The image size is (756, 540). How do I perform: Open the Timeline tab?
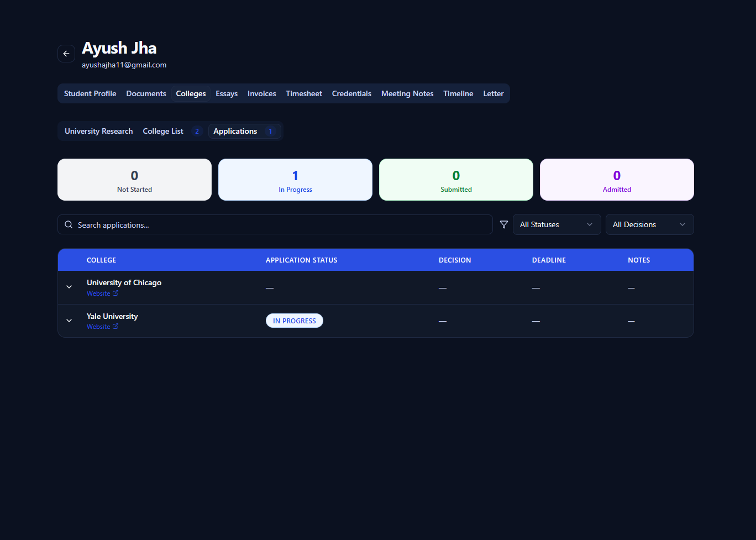pos(458,93)
